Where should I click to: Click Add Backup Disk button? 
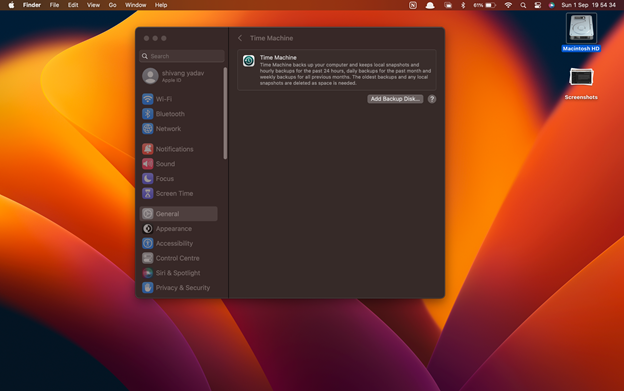coord(395,99)
